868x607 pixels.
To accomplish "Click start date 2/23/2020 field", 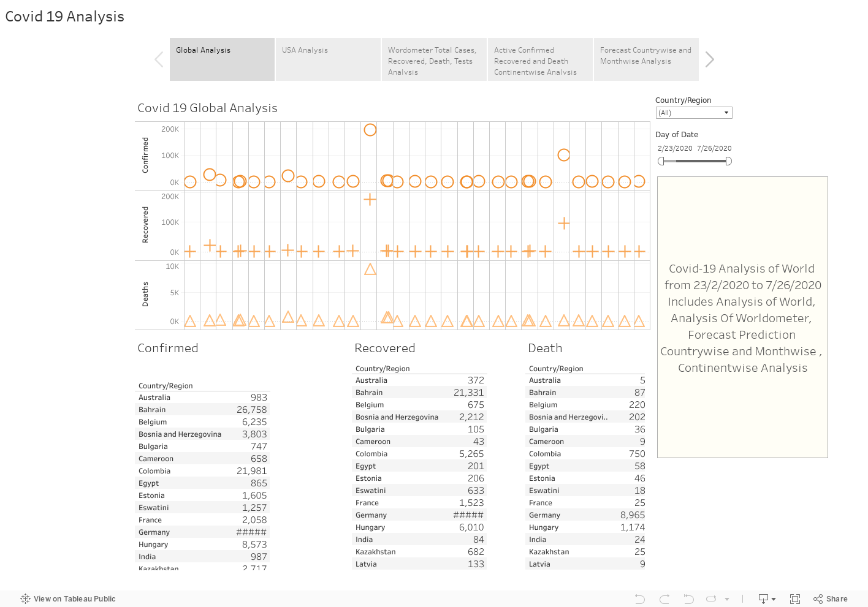I will 675,148.
